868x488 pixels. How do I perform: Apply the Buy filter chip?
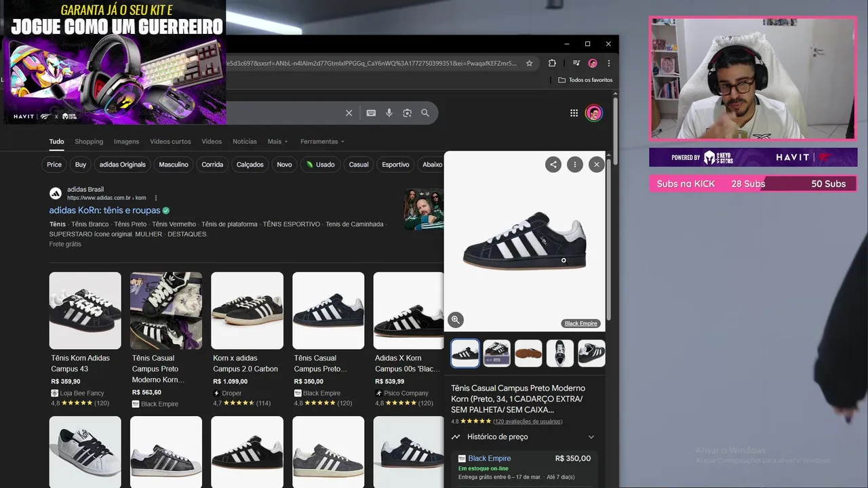pos(81,165)
